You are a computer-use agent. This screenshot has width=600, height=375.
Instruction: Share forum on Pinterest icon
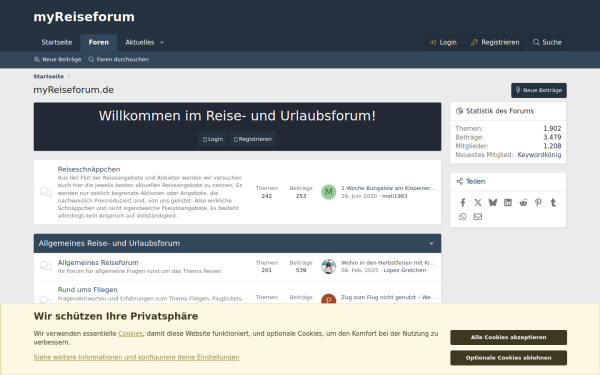pos(538,202)
